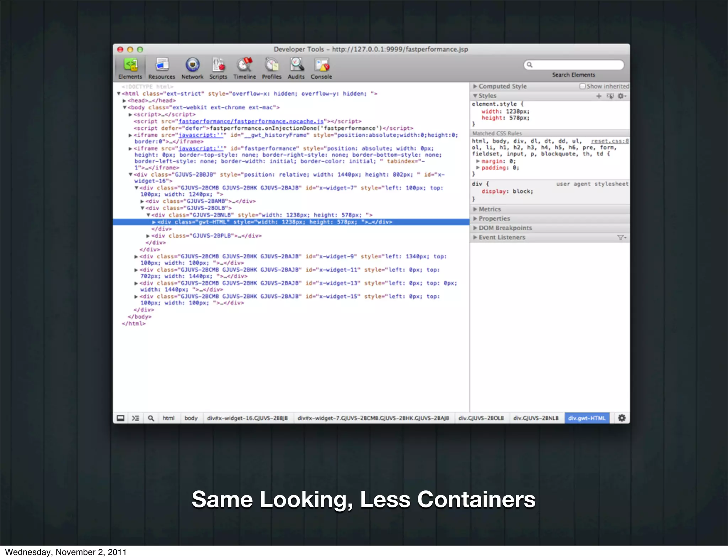The image size is (728, 560).
Task: Expand the x-widget-15 div node
Action: (x=136, y=297)
